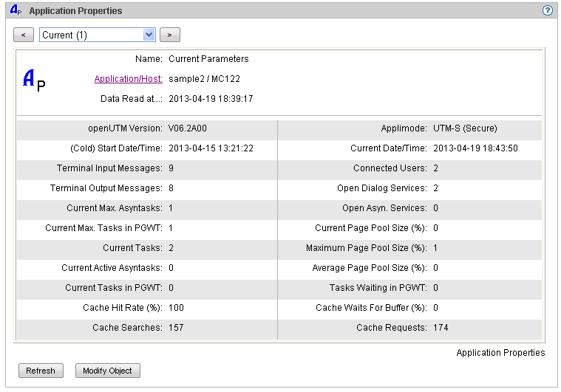Click the large AP application icon
The height and width of the screenshot is (392, 561).
pyautogui.click(x=34, y=80)
